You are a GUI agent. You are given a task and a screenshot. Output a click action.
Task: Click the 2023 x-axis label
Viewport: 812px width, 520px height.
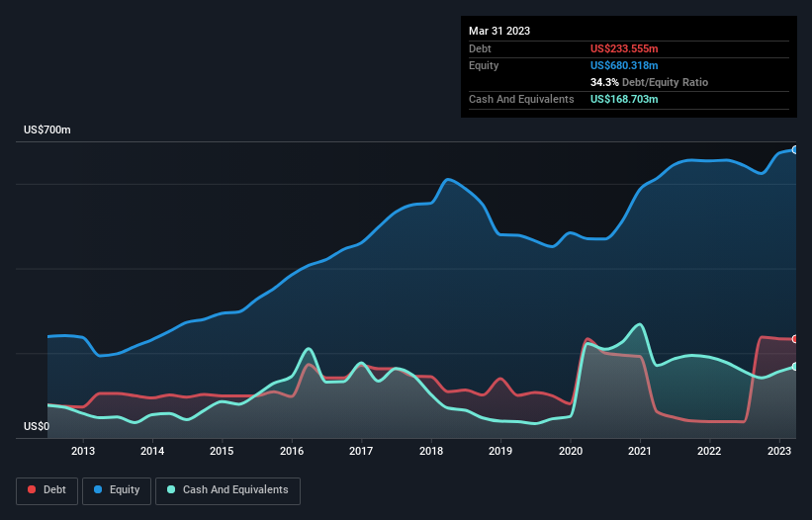(x=778, y=451)
